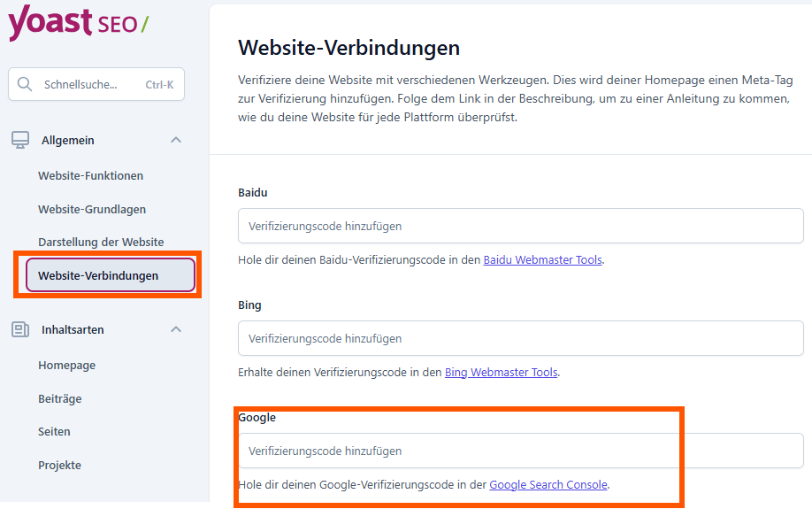Click the Bing verification code field
Viewport: 812px width, 509px height.
pos(520,338)
